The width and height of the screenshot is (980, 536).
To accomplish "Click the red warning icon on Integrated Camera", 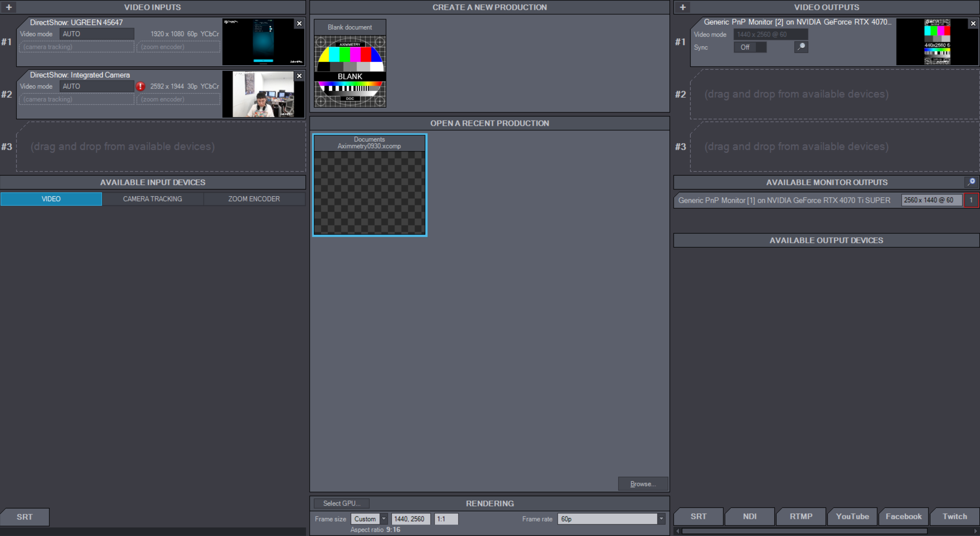I will [x=140, y=86].
